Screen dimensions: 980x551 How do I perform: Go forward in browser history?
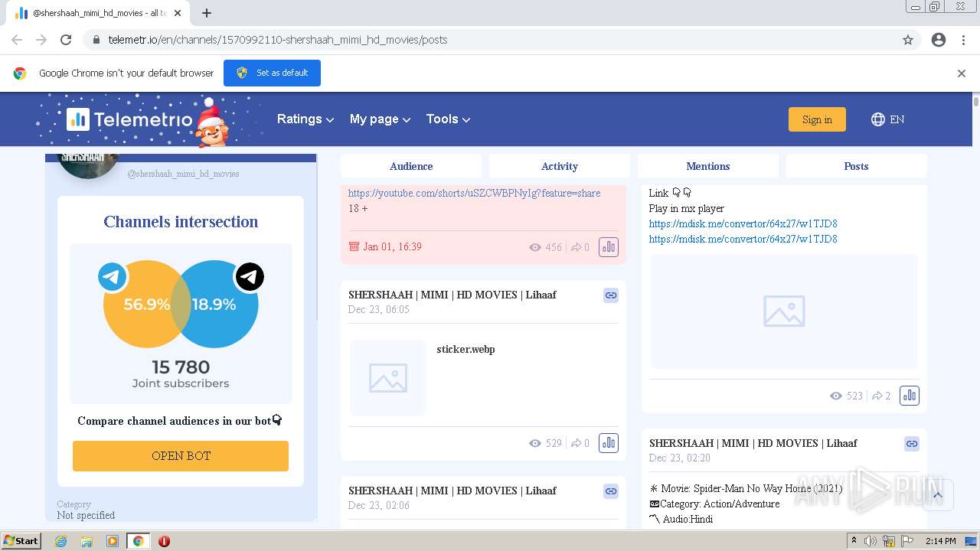coord(41,40)
